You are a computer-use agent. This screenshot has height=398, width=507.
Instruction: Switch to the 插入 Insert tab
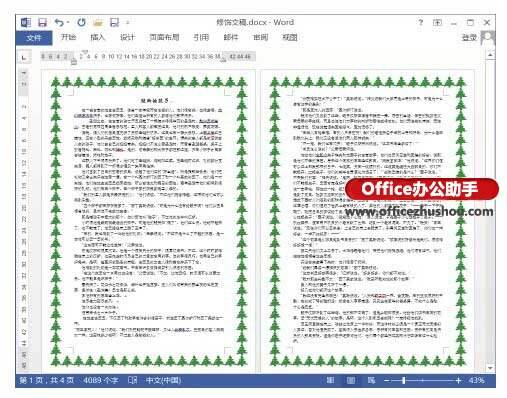(x=98, y=37)
